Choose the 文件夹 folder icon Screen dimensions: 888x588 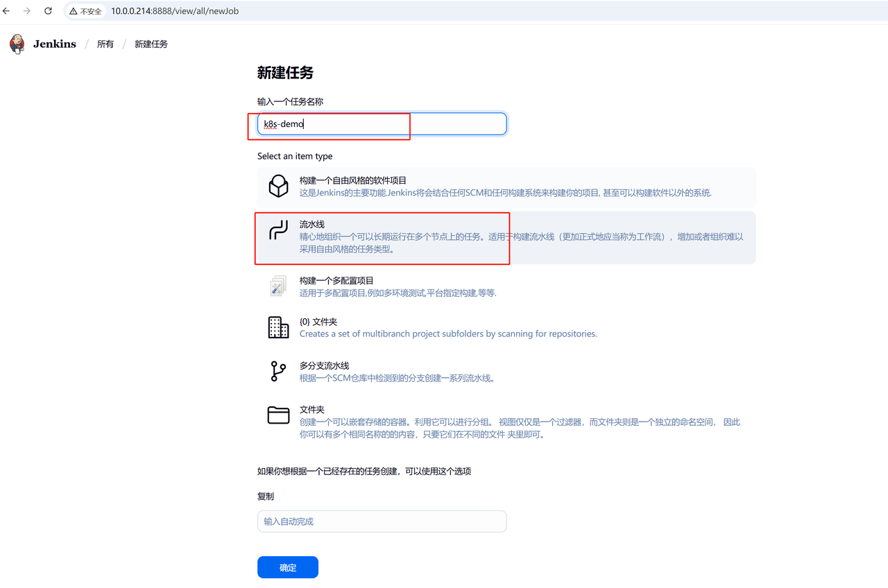click(x=278, y=415)
